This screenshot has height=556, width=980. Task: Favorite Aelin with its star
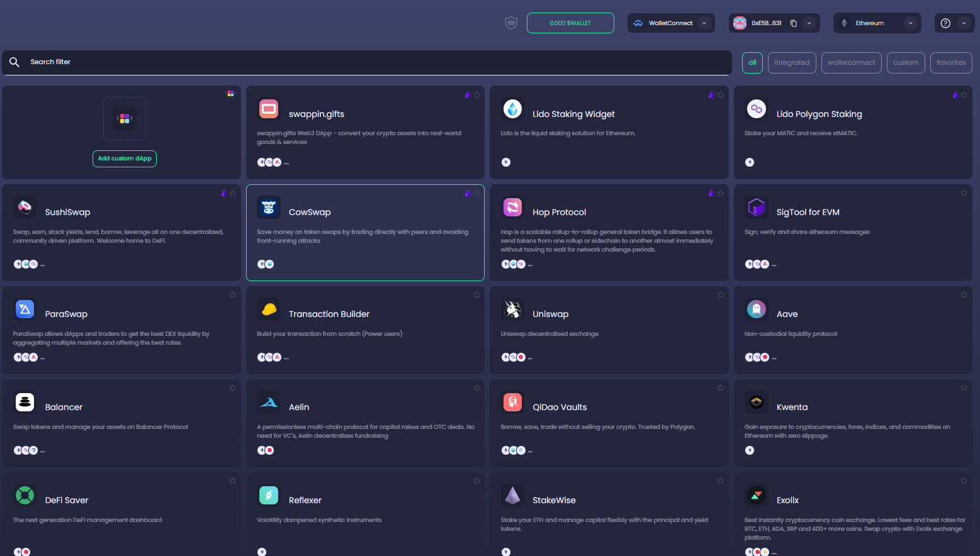point(476,388)
